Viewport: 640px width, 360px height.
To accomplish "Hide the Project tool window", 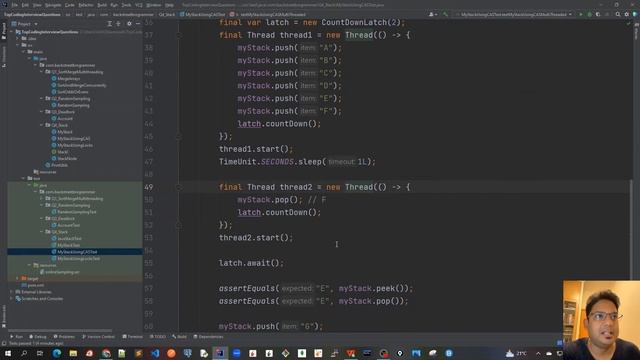I will [138, 24].
